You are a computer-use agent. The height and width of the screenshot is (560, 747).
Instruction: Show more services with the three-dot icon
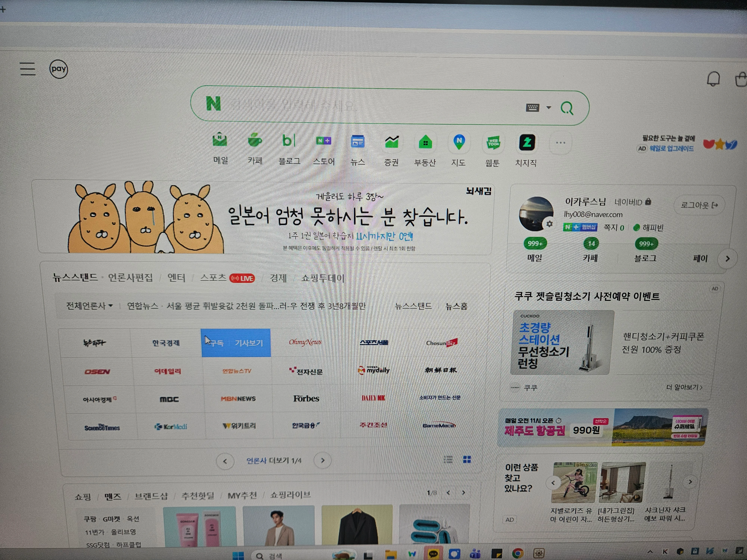pyautogui.click(x=560, y=143)
